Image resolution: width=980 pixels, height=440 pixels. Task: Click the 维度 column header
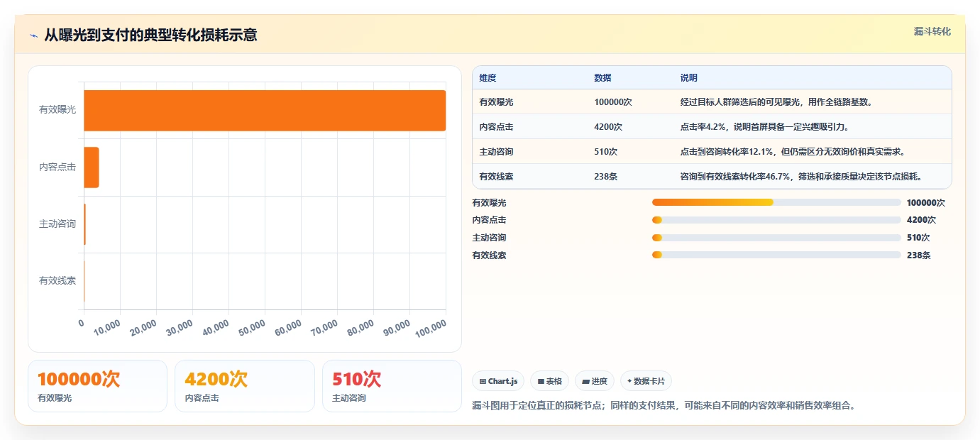click(488, 77)
